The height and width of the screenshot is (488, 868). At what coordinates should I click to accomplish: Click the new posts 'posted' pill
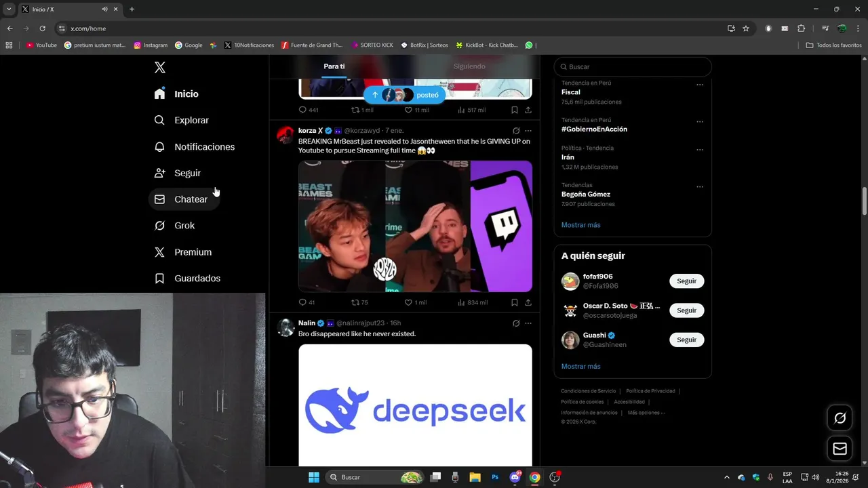click(404, 95)
